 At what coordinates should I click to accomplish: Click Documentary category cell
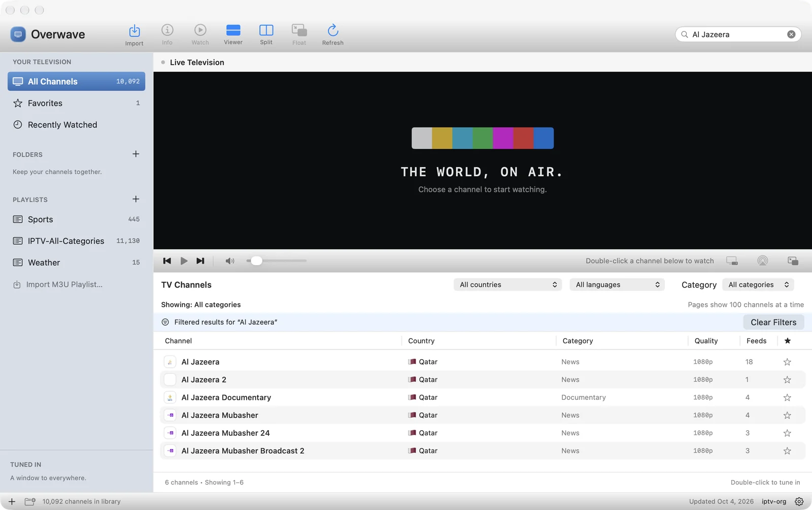pyautogui.click(x=584, y=397)
